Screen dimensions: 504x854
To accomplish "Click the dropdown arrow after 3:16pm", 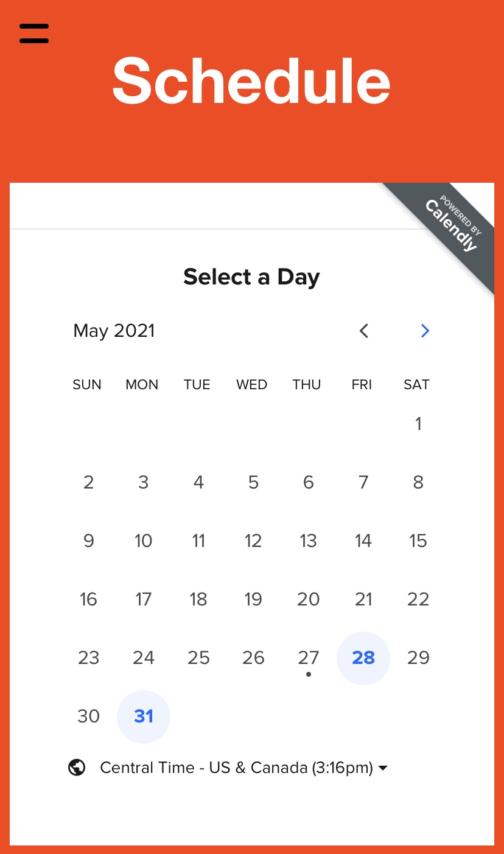I will (x=383, y=768).
